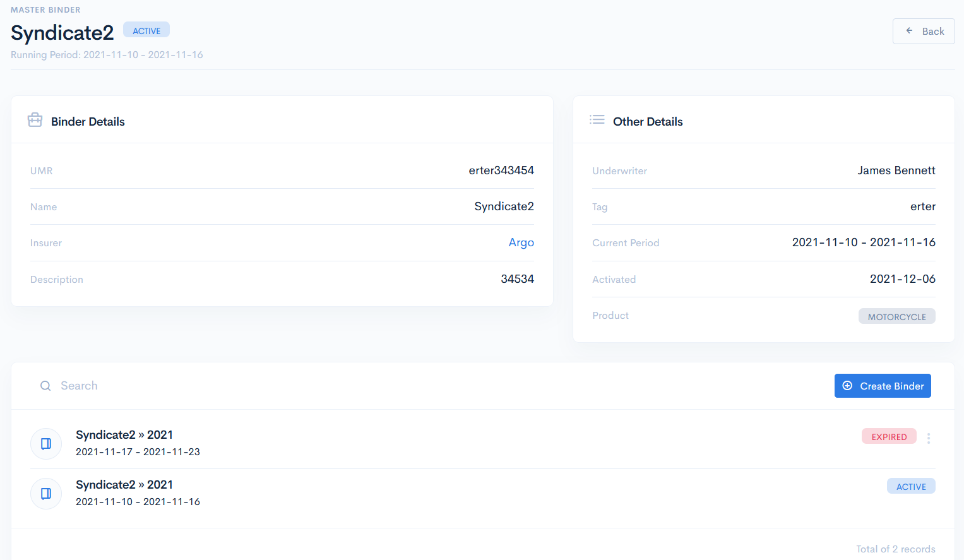964x560 pixels.
Task: Click the Create Binder button
Action: [x=882, y=386]
